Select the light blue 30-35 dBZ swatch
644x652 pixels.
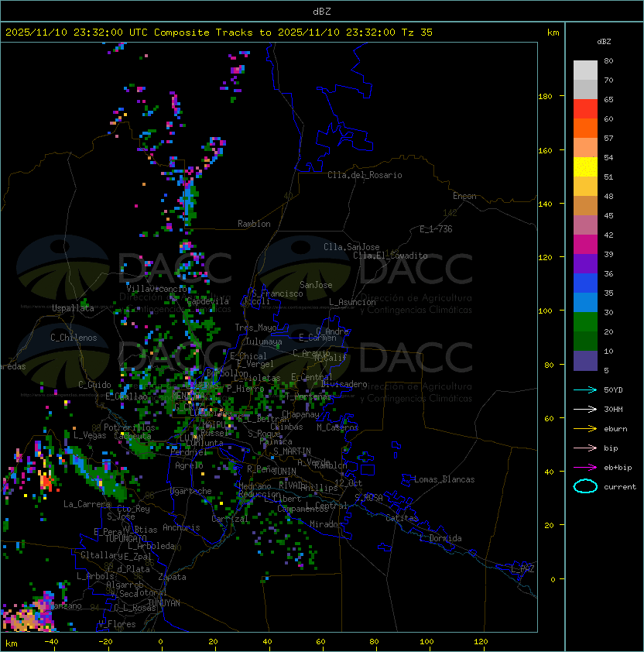pos(585,302)
